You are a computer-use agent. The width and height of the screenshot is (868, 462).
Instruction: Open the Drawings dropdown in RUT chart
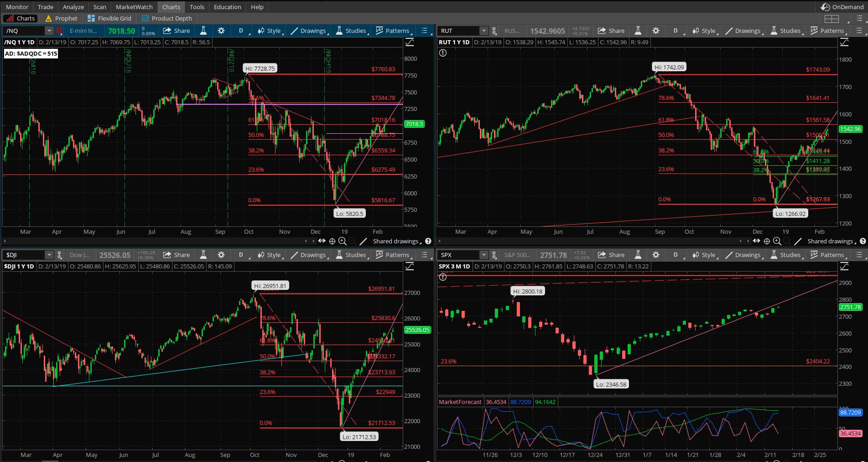[x=744, y=31]
